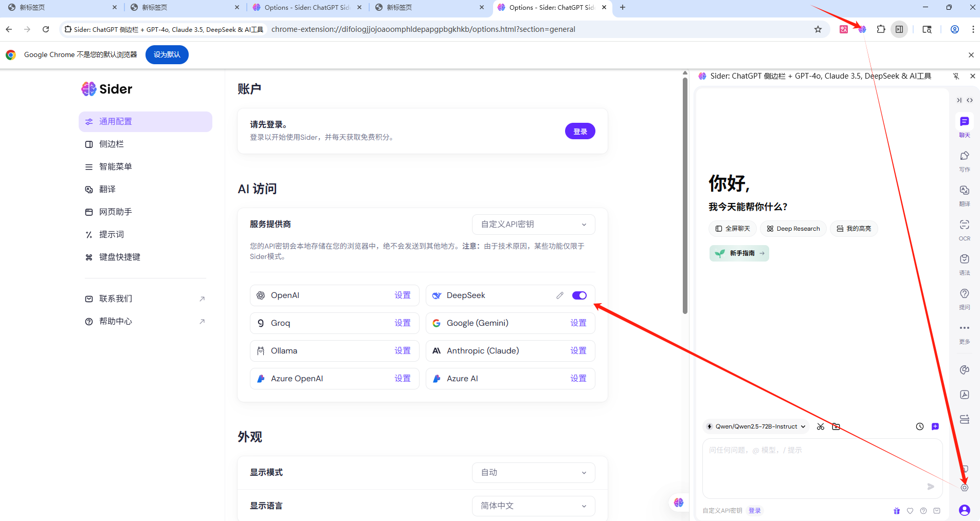The width and height of the screenshot is (980, 521).
Task: Toggle the DeepSeek provider switch
Action: click(579, 295)
